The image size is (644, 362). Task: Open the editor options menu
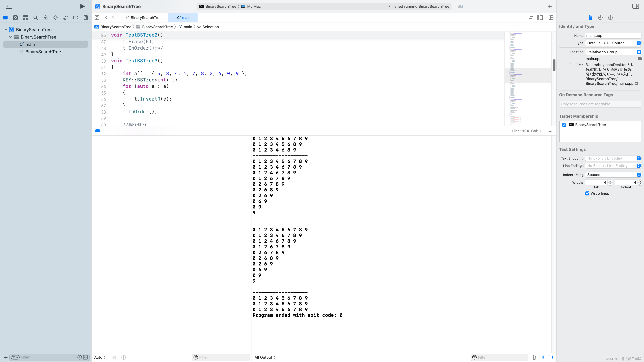click(x=540, y=17)
